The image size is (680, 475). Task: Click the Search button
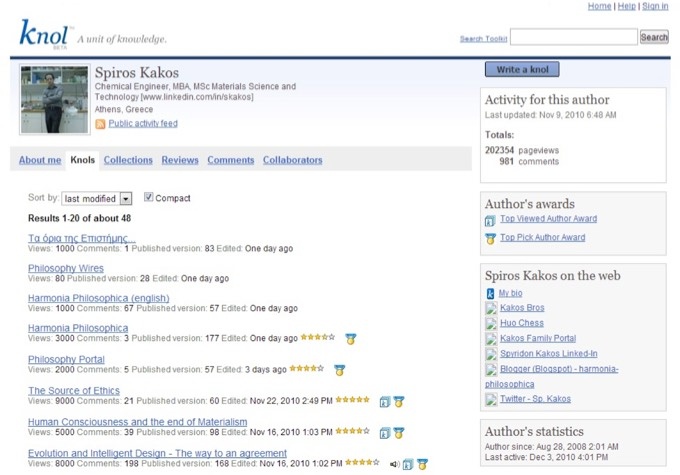click(654, 37)
